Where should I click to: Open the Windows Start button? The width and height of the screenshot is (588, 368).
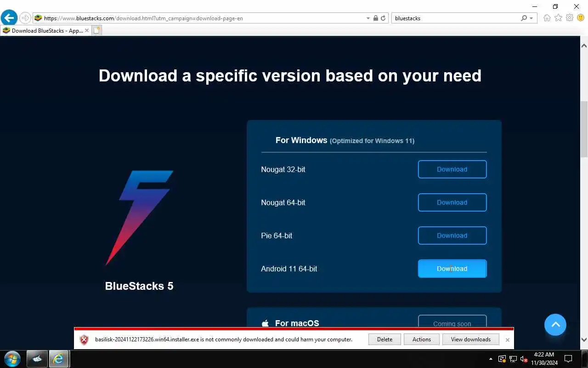click(x=12, y=359)
